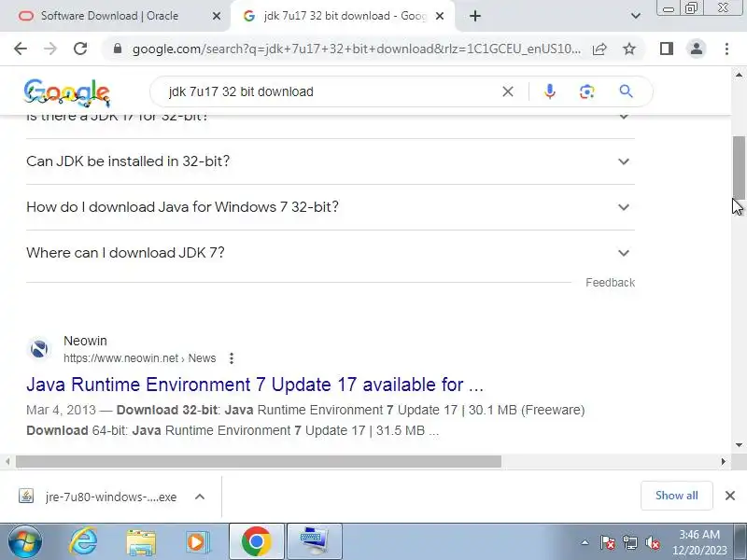Click the horizontal scrollbar thumb
Image resolution: width=747 pixels, height=560 pixels.
coord(259,461)
